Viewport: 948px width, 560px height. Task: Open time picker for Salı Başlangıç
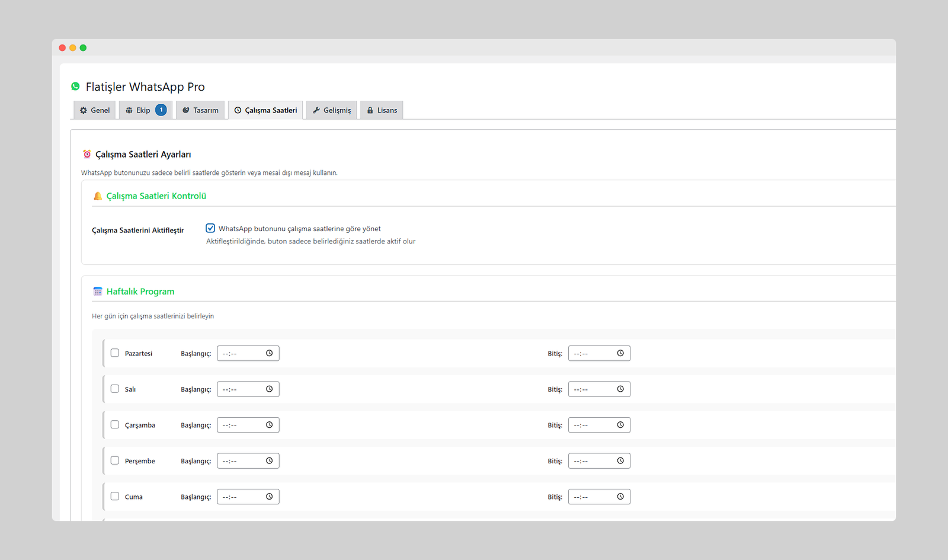[x=269, y=389]
